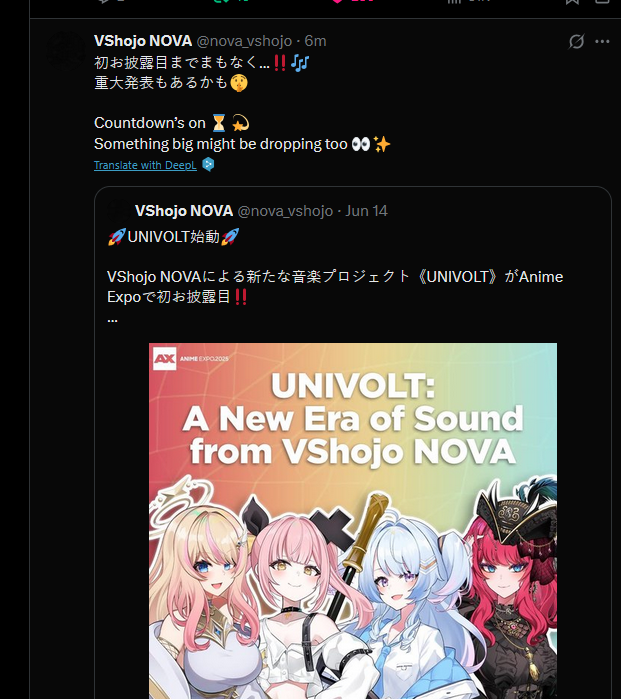The width and height of the screenshot is (621, 699).
Task: Open VShojo NOVA's avatar on the 6m post
Action: (66, 51)
